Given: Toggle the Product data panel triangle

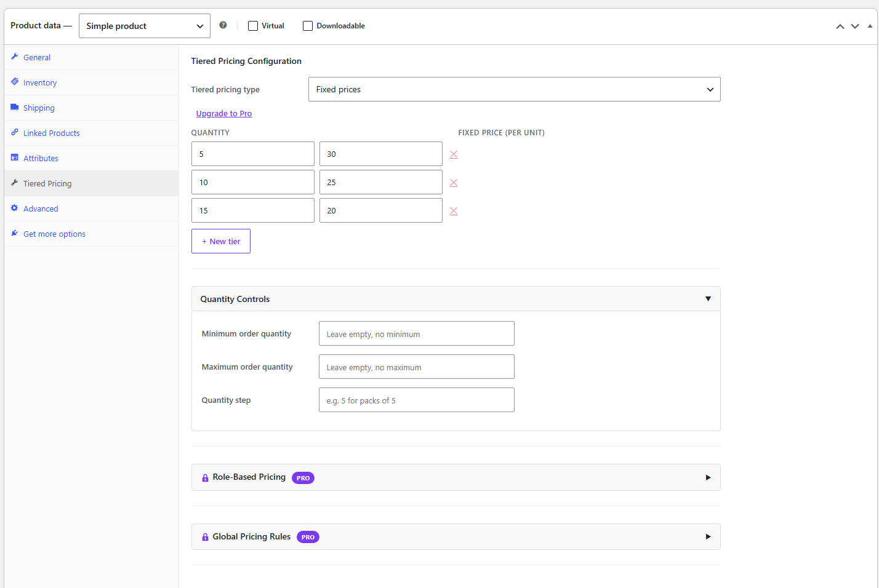Looking at the screenshot, I should click(870, 26).
